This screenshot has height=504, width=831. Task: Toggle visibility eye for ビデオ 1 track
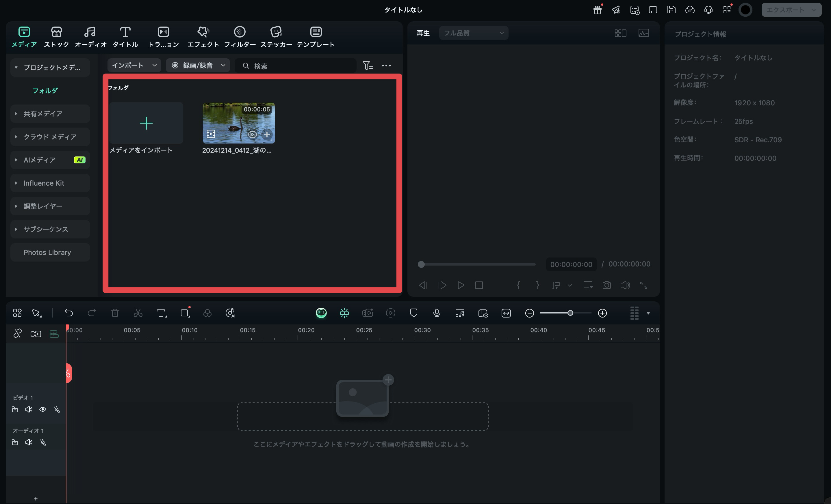(x=42, y=409)
